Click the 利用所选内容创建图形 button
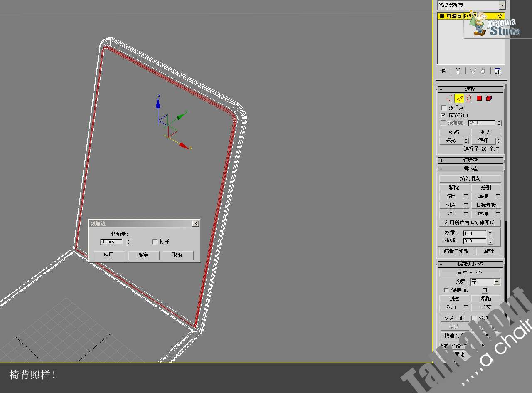532x393 pixels. click(x=470, y=223)
